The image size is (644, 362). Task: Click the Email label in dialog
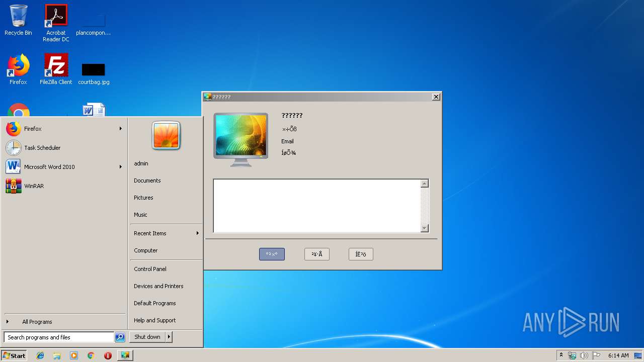coord(287,141)
